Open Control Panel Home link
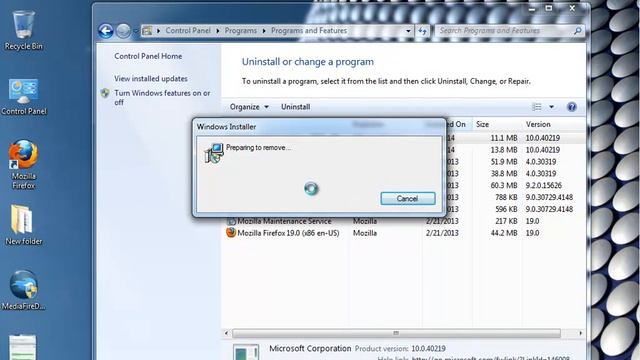Image resolution: width=640 pixels, height=360 pixels. [148, 56]
